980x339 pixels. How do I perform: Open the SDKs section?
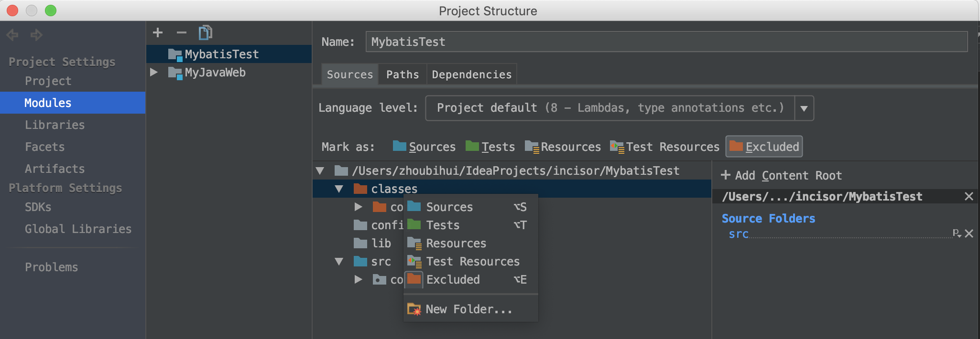click(38, 207)
